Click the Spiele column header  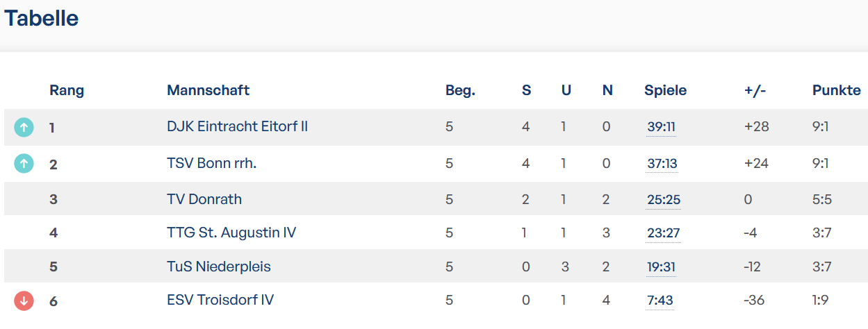coord(665,90)
